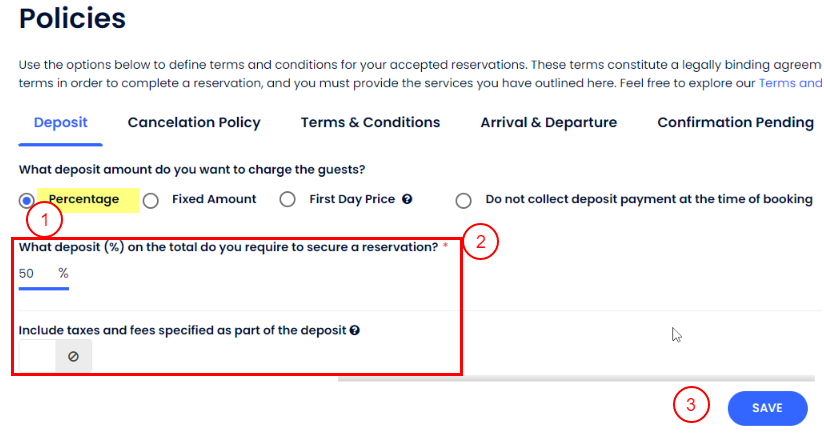Open the Arrival & Departure tab
Screen dimensions: 824x433
[x=549, y=123]
